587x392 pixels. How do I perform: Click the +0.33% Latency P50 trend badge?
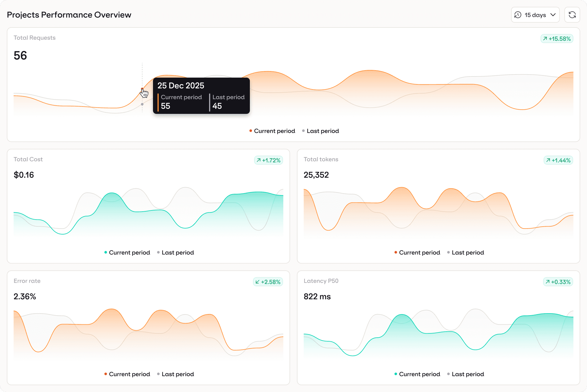click(558, 282)
